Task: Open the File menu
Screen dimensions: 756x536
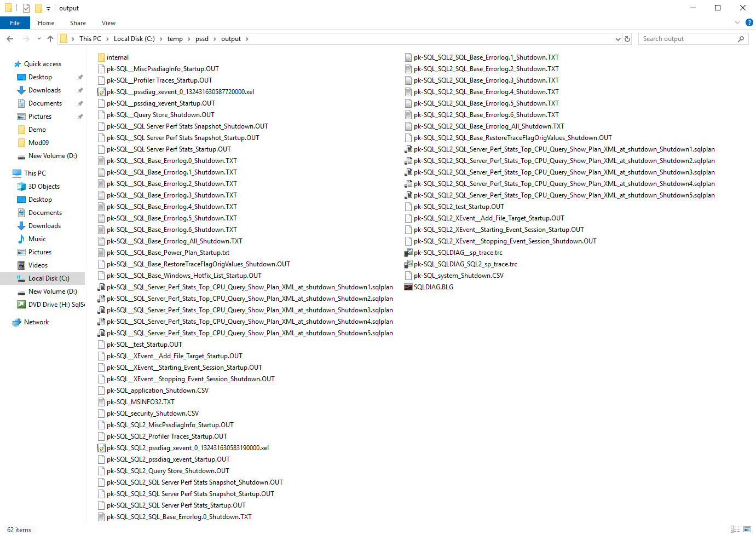Action: (x=15, y=23)
